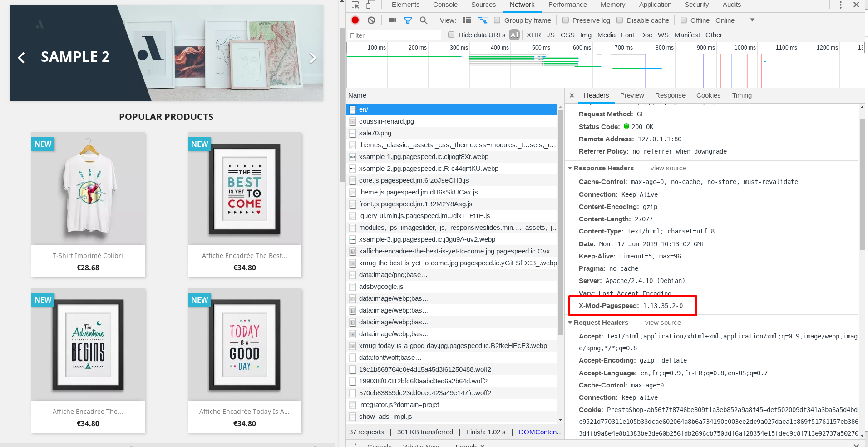Image resolution: width=868 pixels, height=447 pixels.
Task: Open the Timing detail tab
Action: click(x=742, y=95)
